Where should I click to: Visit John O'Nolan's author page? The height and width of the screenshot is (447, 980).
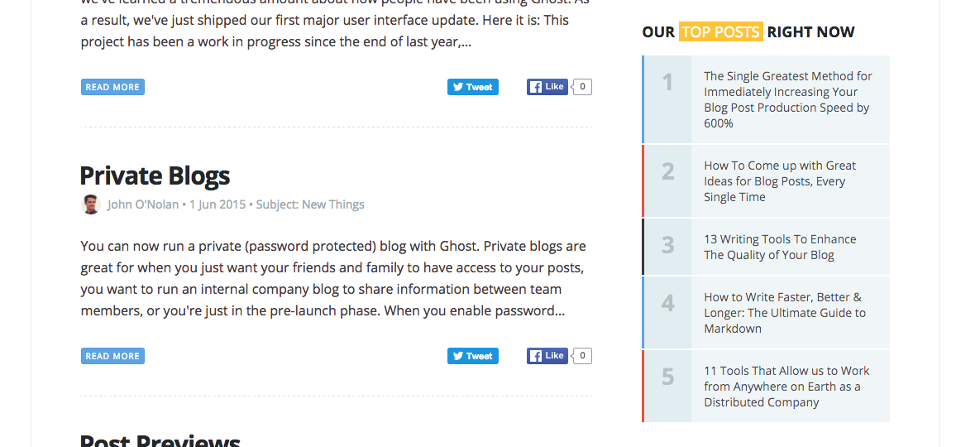pyautogui.click(x=143, y=204)
